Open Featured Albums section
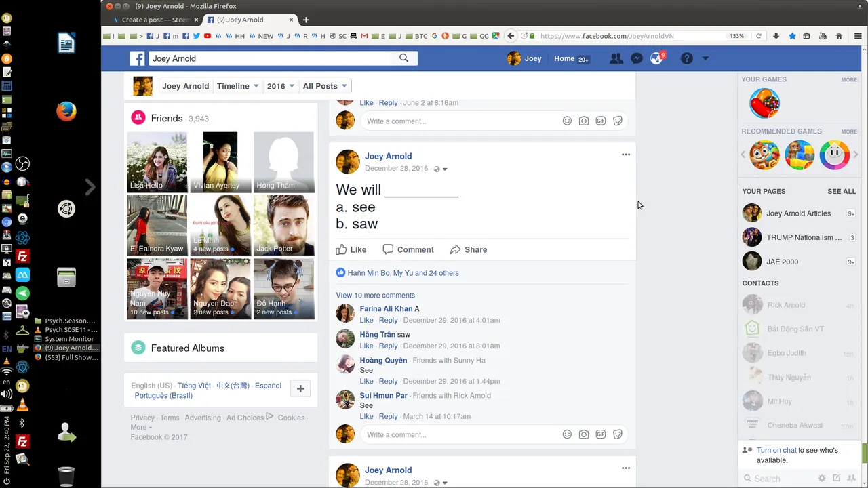 pyautogui.click(x=187, y=348)
